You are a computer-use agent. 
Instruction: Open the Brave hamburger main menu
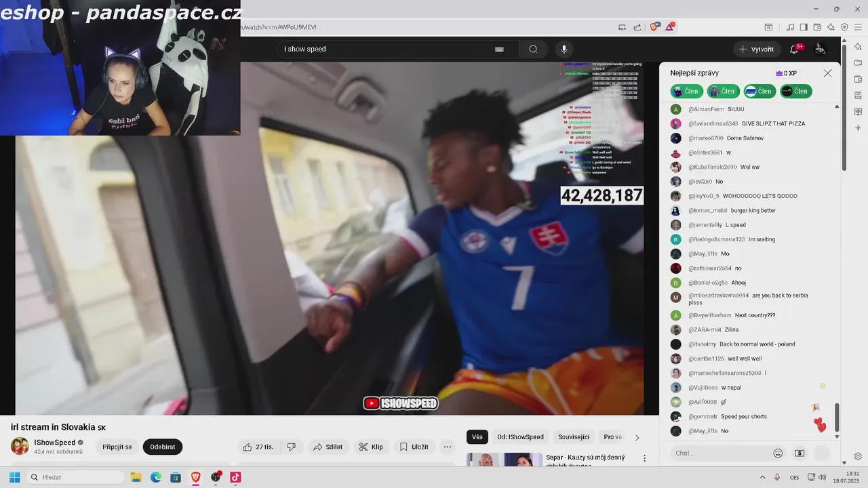coord(858,27)
